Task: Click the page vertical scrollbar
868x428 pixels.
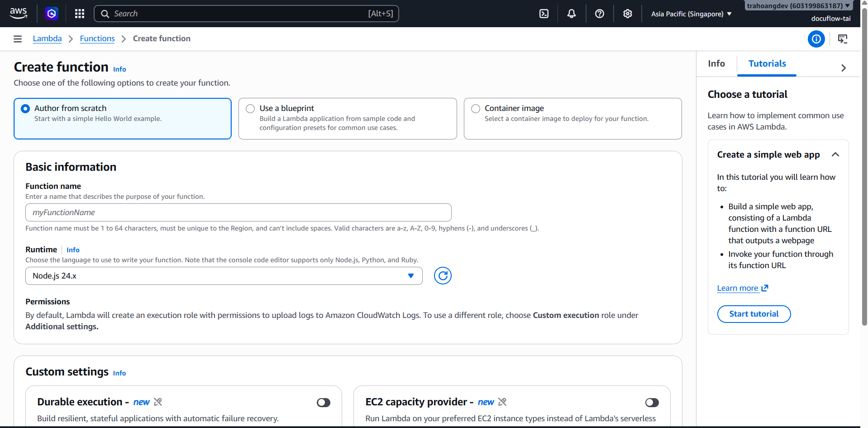Action: click(x=864, y=168)
